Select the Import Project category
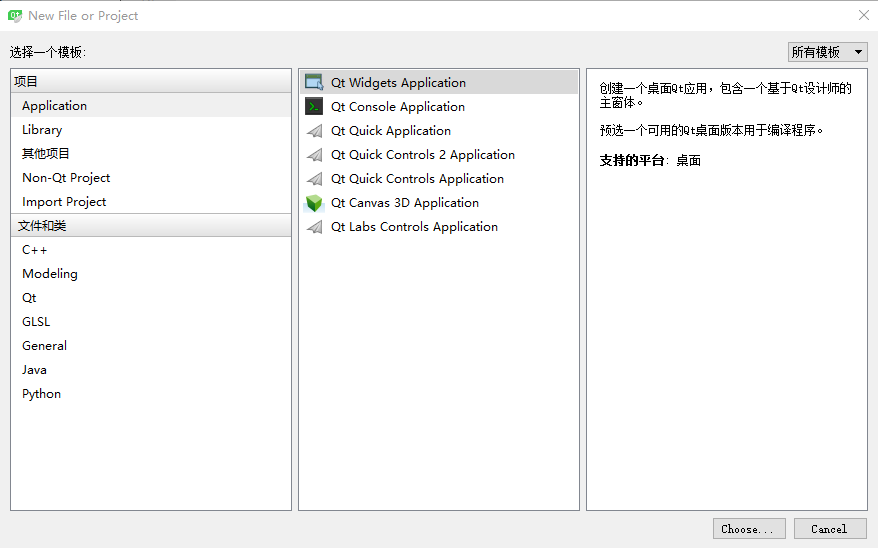878x548 pixels. pyautogui.click(x=151, y=202)
